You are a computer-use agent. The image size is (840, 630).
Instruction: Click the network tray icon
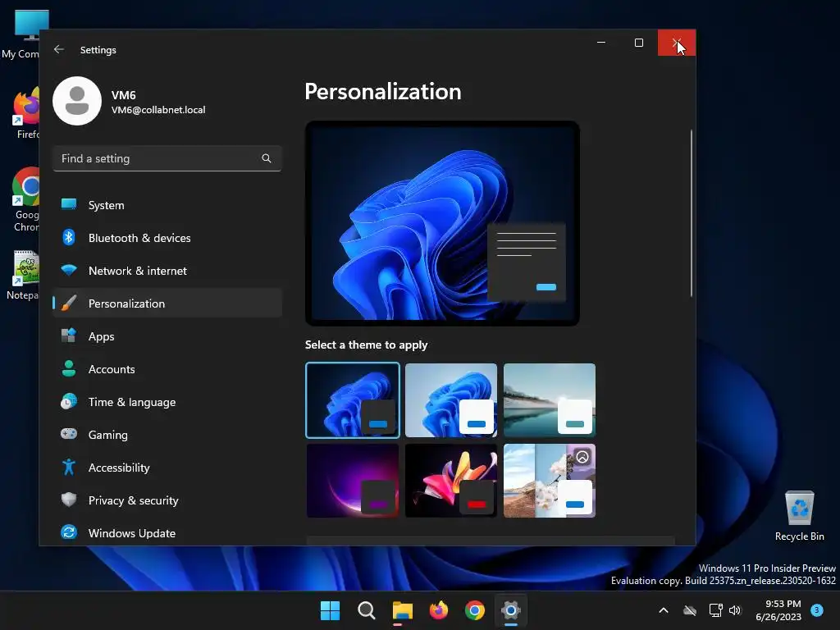tap(715, 610)
